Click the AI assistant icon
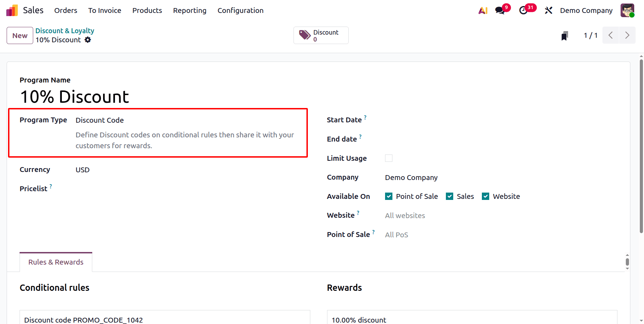Screen dimensions: 644x324 pyautogui.click(x=483, y=10)
